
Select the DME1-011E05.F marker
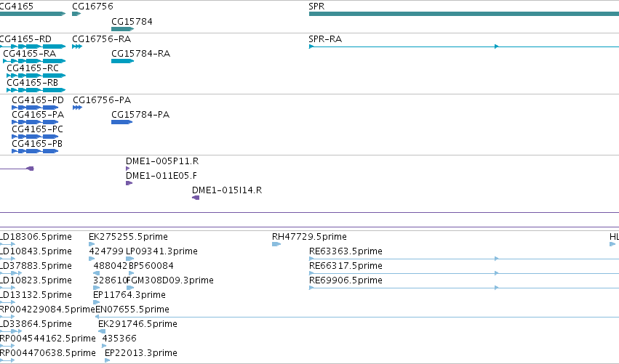pos(129,183)
